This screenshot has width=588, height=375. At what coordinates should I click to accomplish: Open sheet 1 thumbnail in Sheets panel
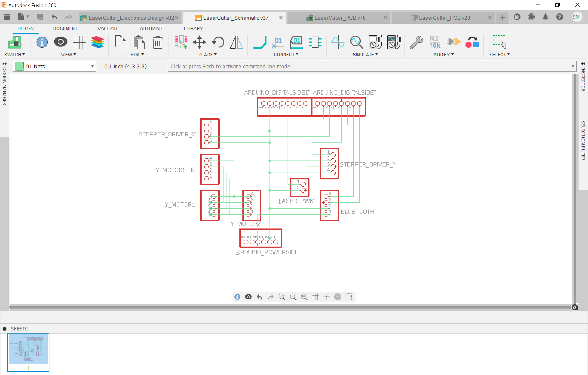click(28, 352)
